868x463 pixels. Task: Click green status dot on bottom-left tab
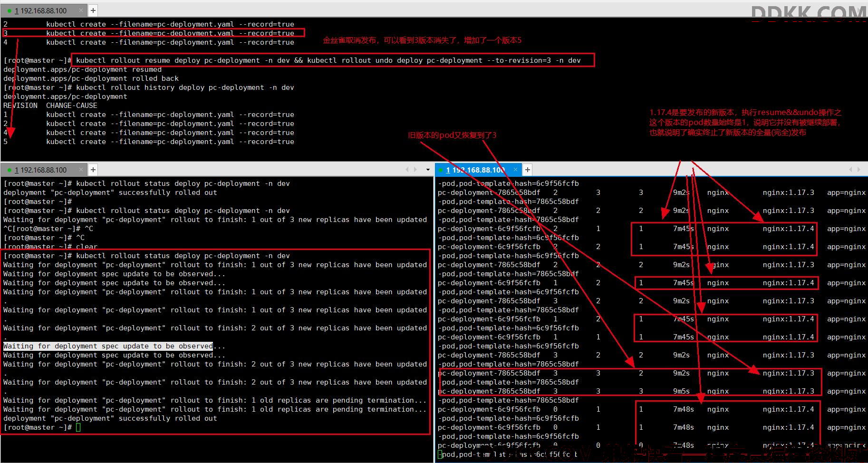9,170
